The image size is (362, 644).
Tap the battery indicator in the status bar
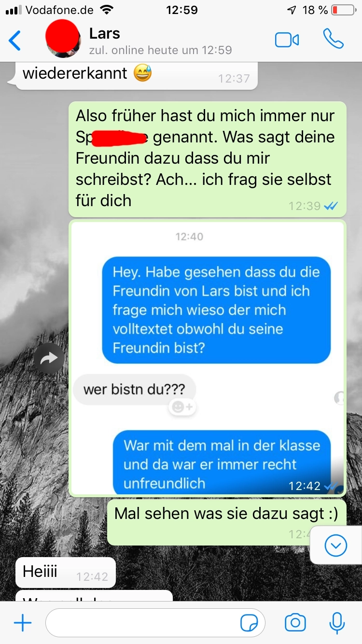[342, 10]
